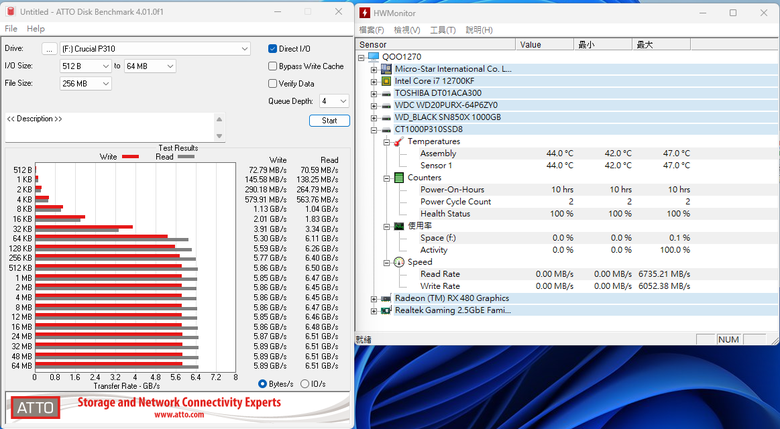The height and width of the screenshot is (429, 780).
Task: Click the Speed gauge icon
Action: click(x=398, y=262)
